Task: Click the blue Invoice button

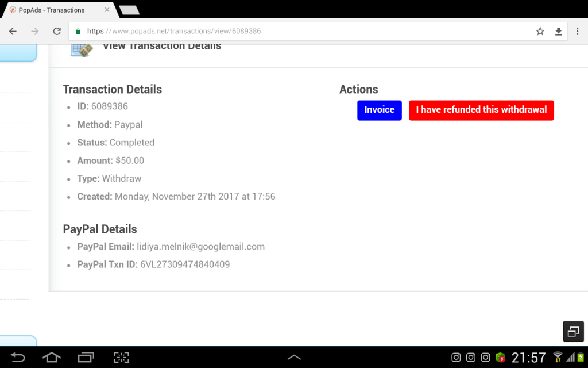Action: tap(380, 110)
